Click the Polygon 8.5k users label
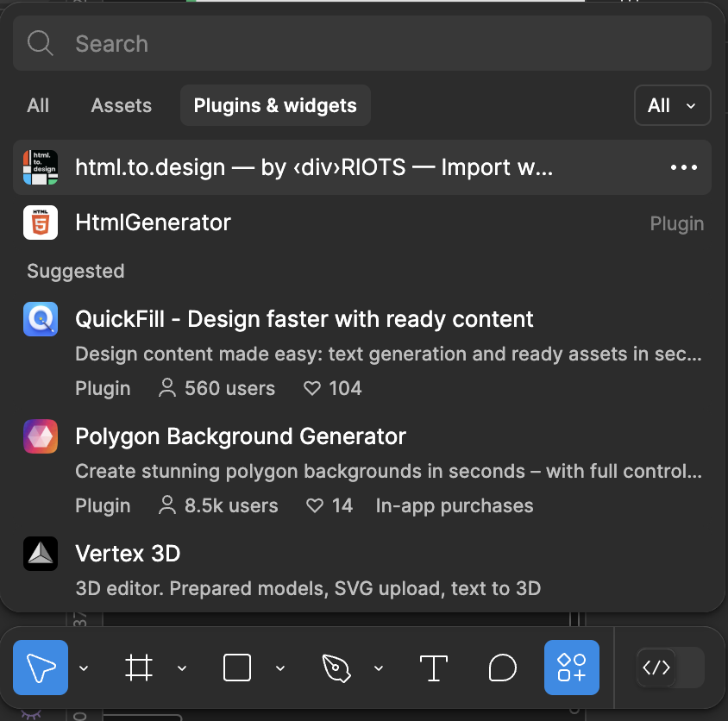This screenshot has height=721, width=728. coord(217,505)
